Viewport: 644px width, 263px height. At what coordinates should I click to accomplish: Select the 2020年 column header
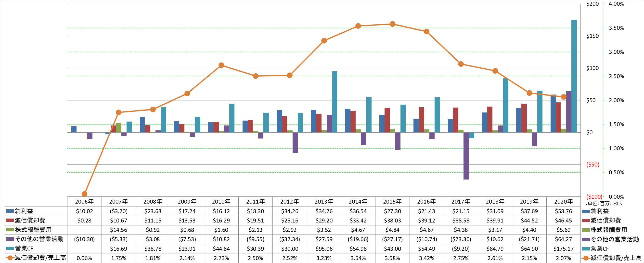(564, 201)
